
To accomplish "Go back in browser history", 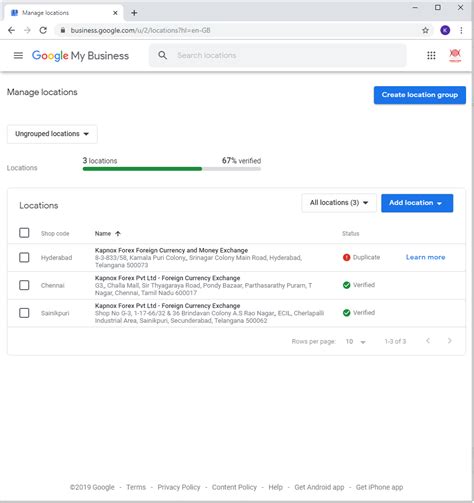I will click(11, 30).
